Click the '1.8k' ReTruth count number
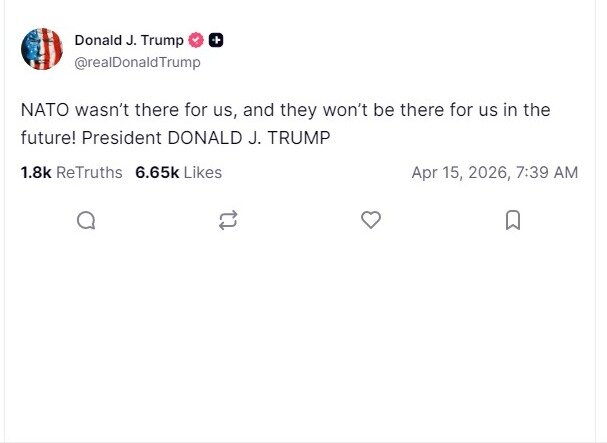Viewport: 607px width, 443px height. pos(35,172)
